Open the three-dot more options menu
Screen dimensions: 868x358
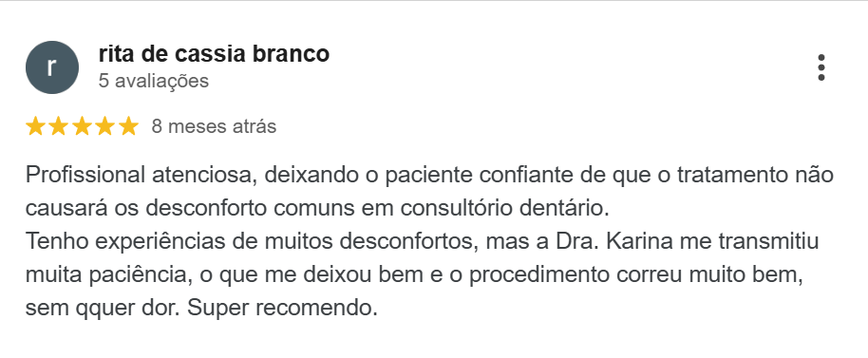821,67
